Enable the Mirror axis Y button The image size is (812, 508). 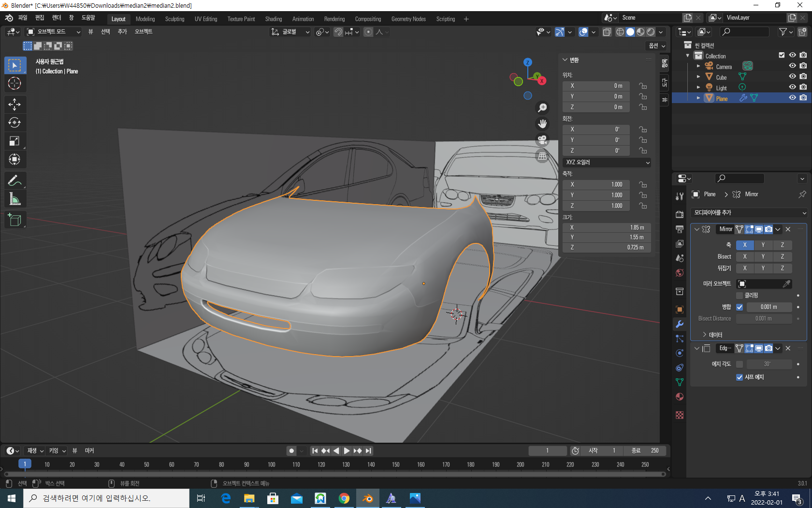tap(763, 245)
